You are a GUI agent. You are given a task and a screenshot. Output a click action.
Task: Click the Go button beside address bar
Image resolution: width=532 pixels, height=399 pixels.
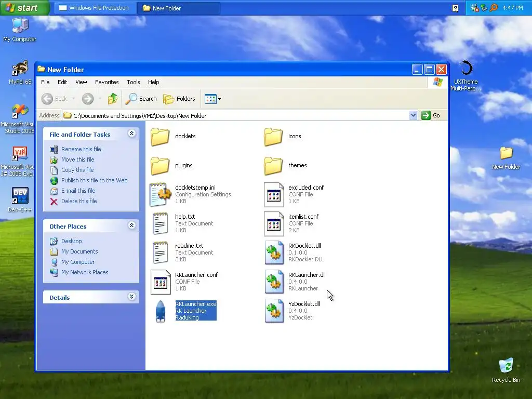[431, 115]
